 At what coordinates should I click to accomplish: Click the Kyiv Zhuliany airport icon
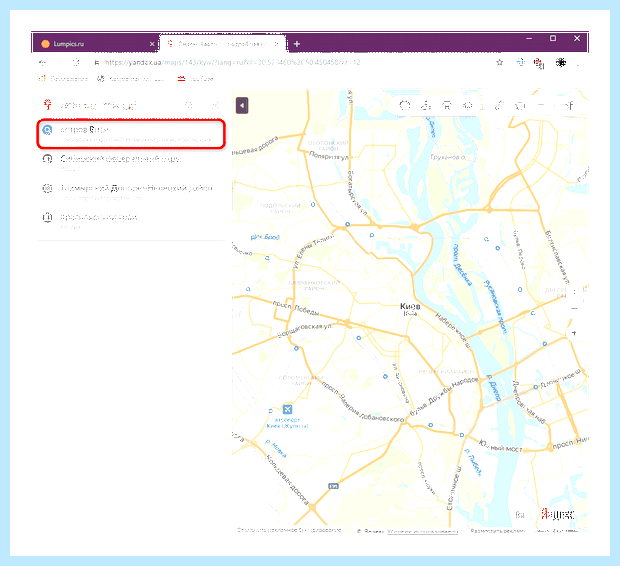(287, 409)
